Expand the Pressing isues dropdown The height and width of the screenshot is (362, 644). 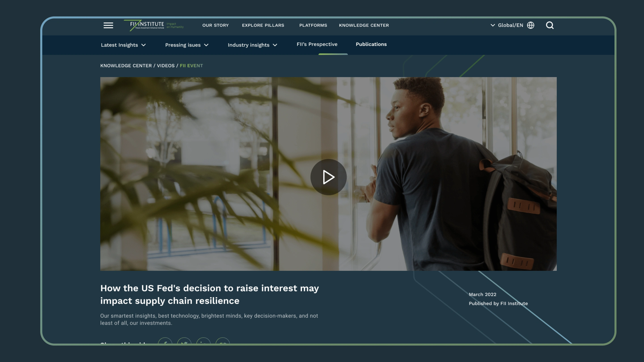point(187,45)
